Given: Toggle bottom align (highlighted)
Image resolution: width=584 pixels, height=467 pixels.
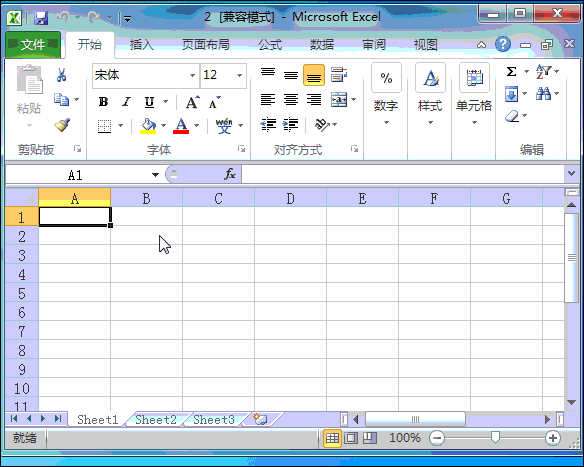Looking at the screenshot, I should pos(314,75).
